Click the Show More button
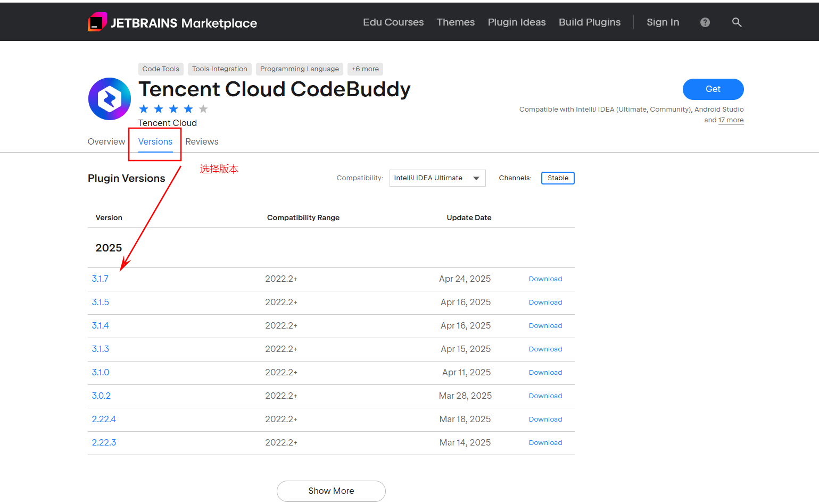 (x=331, y=491)
